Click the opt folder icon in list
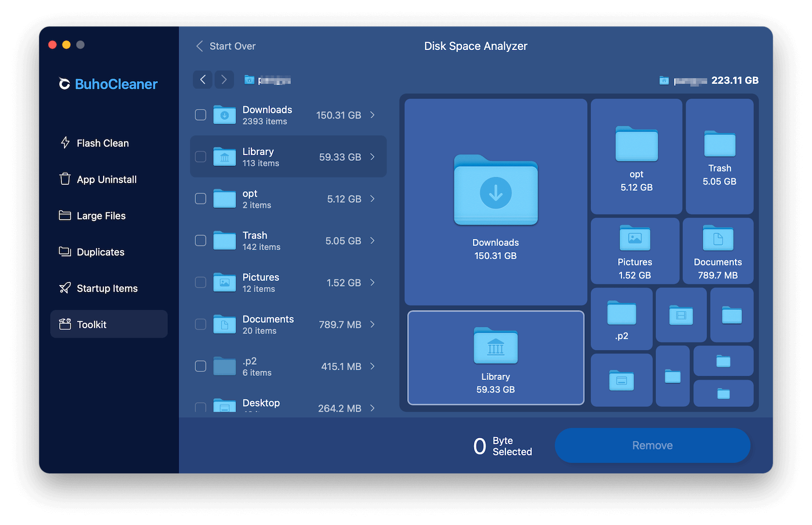 click(x=224, y=199)
